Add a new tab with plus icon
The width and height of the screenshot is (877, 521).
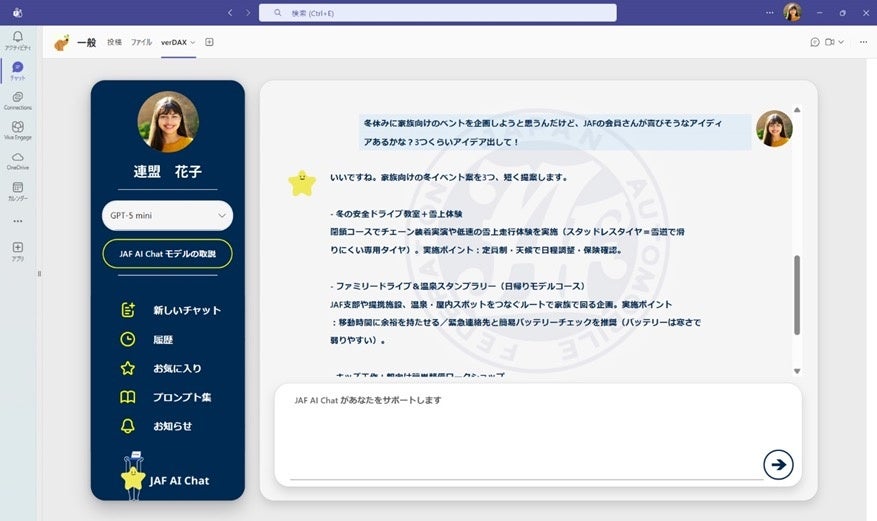click(209, 42)
